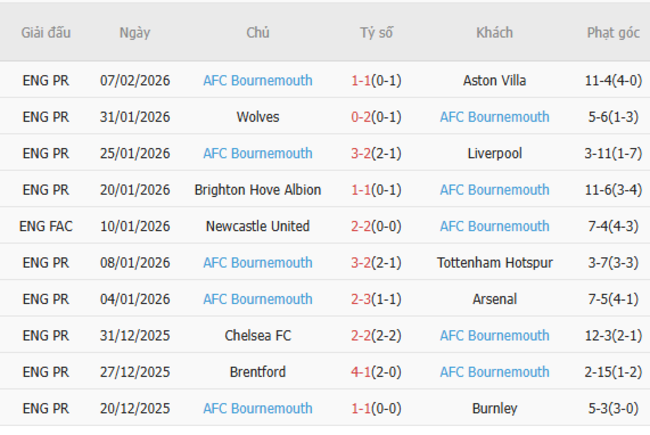Click the Newcastle United team name
Viewport: 650px width, 435px height.
point(258,226)
